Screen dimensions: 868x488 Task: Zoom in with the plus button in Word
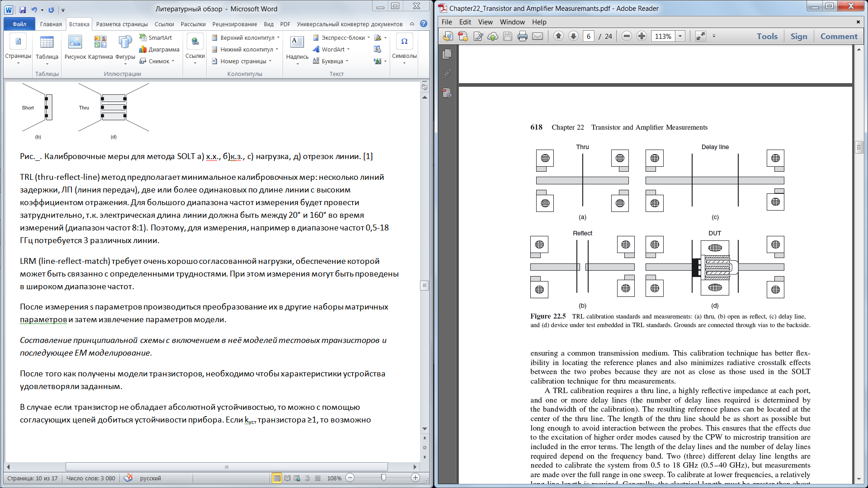[415, 478]
